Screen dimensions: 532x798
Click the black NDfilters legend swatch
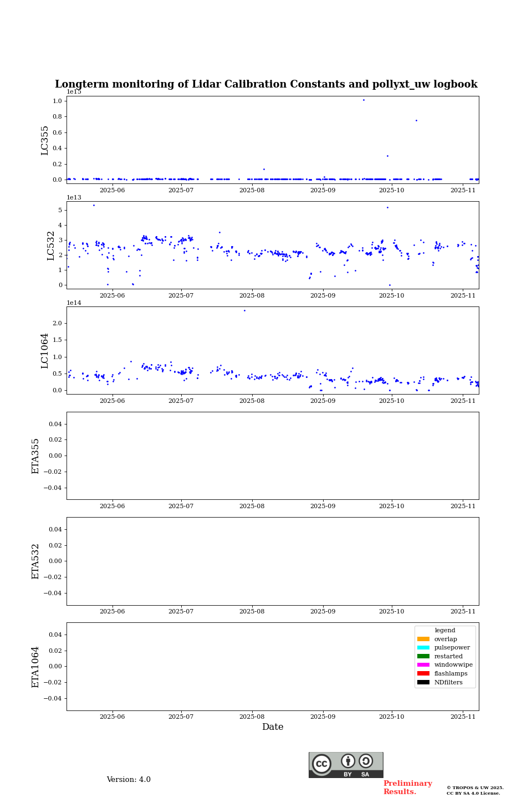pyautogui.click(x=423, y=682)
